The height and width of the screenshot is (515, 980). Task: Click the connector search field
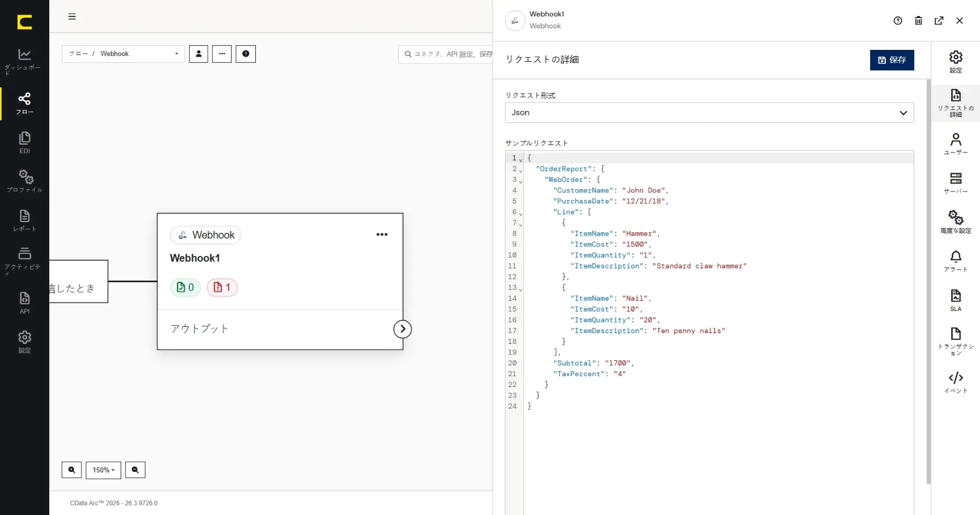pyautogui.click(x=447, y=54)
